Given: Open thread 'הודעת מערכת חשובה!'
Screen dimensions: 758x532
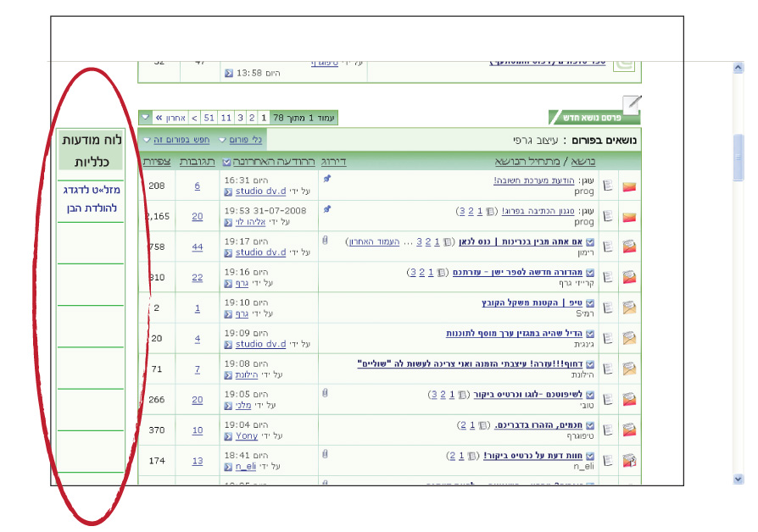Looking at the screenshot, I should coord(533,180).
